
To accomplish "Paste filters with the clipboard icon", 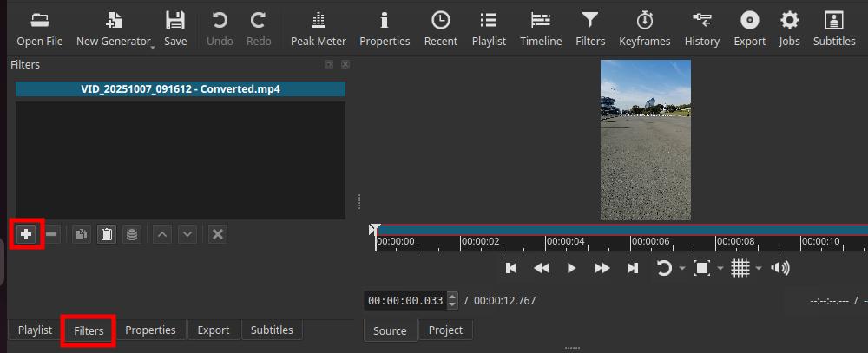I will (106, 234).
